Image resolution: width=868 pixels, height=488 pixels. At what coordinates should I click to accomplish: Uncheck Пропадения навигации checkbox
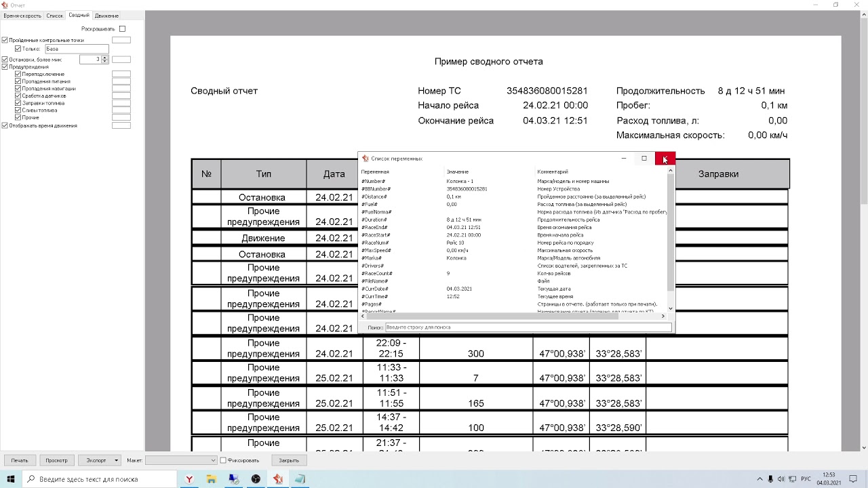[18, 89]
